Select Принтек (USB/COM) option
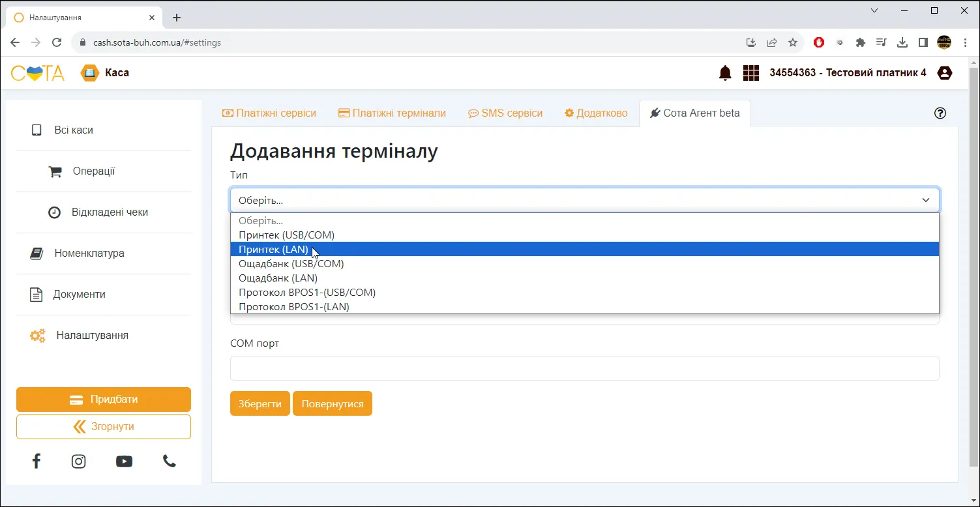 [585, 235]
